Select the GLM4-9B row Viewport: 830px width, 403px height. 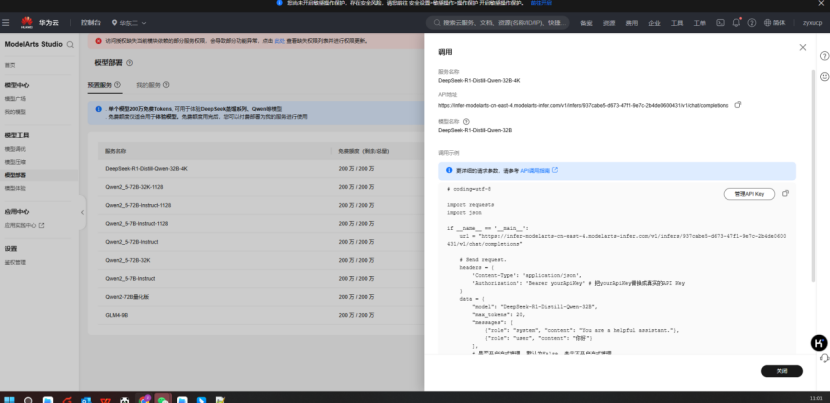click(x=261, y=315)
